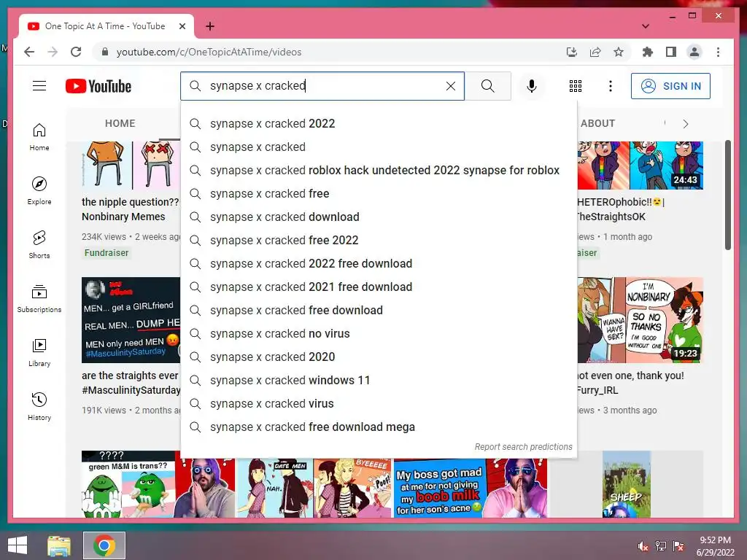
Task: Open Subscriptions in the sidebar
Action: pyautogui.click(x=39, y=299)
